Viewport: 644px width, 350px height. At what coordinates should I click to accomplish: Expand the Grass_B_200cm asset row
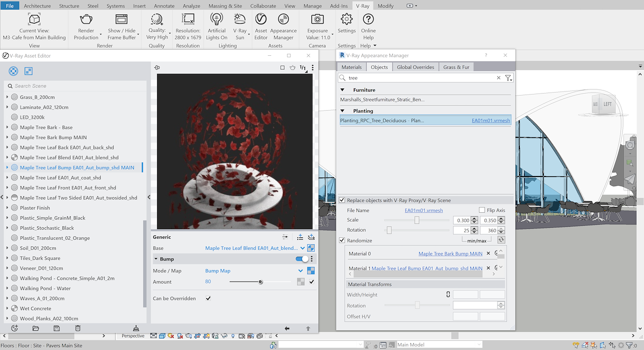tap(7, 97)
